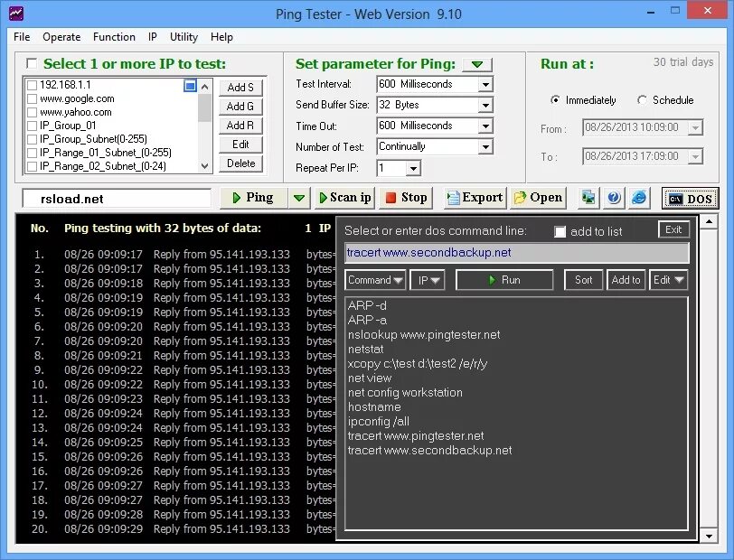734x560 pixels.
Task: Select 'nslookup www.pingtester.net' command
Action: (424, 335)
